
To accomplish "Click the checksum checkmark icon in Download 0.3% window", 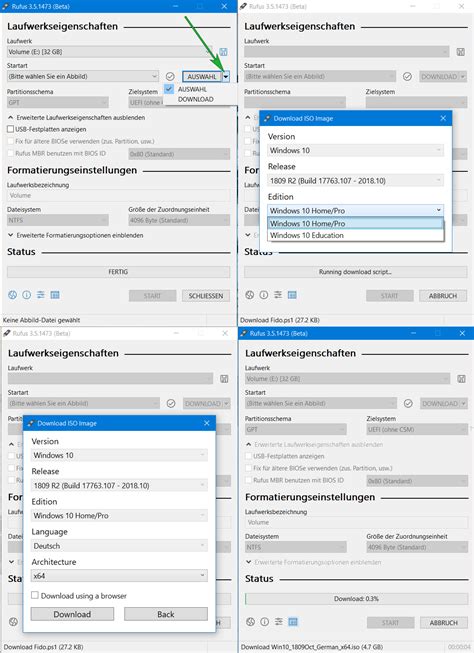I will [408, 404].
